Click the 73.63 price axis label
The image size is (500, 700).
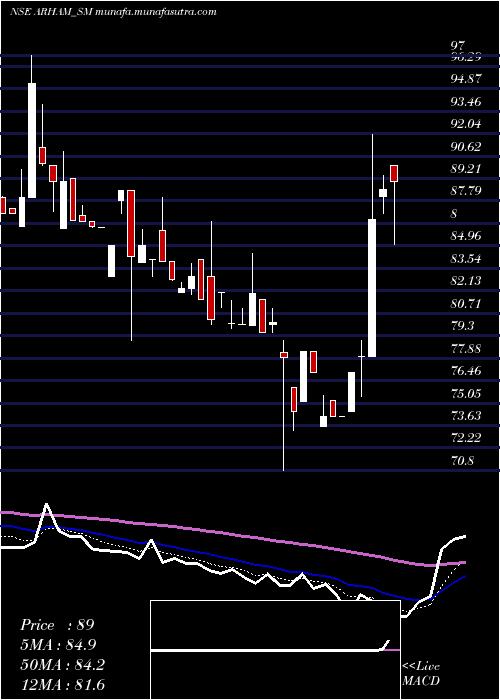coord(466,416)
